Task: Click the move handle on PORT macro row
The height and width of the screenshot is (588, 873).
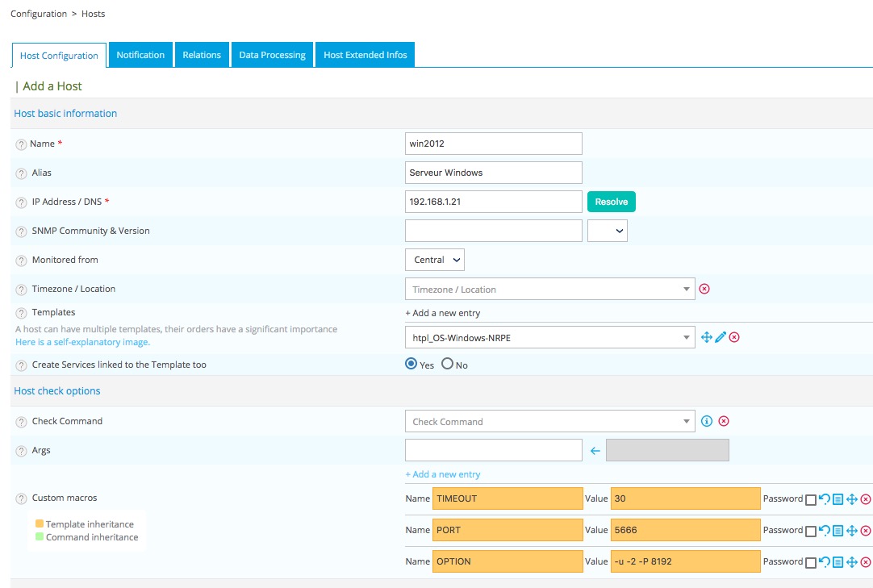Action: point(852,531)
